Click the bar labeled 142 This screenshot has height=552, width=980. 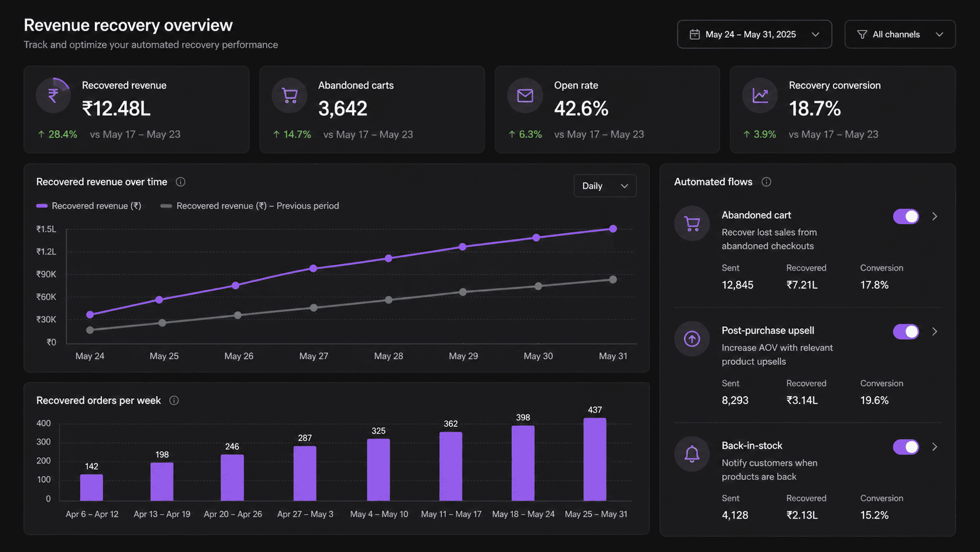click(x=91, y=487)
